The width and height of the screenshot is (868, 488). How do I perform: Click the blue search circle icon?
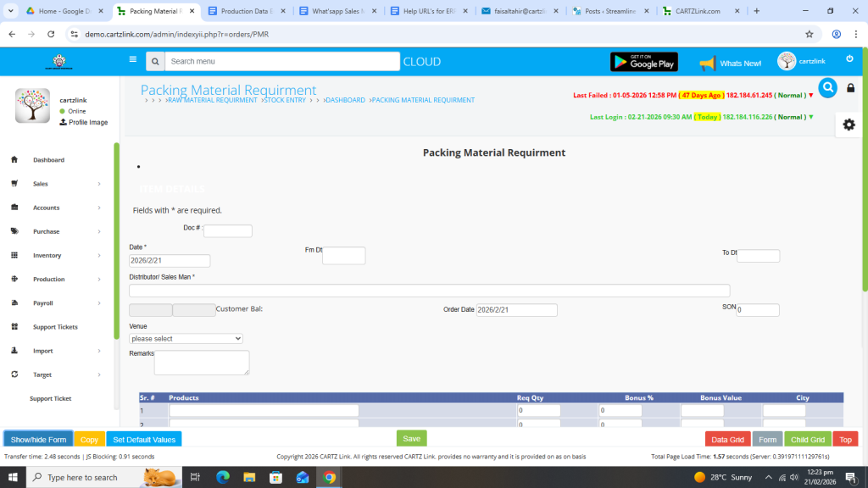[x=827, y=87]
